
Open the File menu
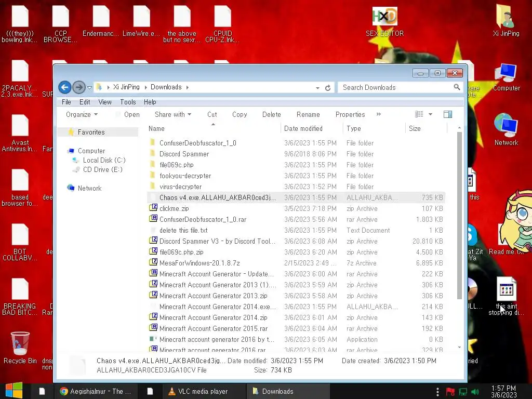tap(66, 102)
